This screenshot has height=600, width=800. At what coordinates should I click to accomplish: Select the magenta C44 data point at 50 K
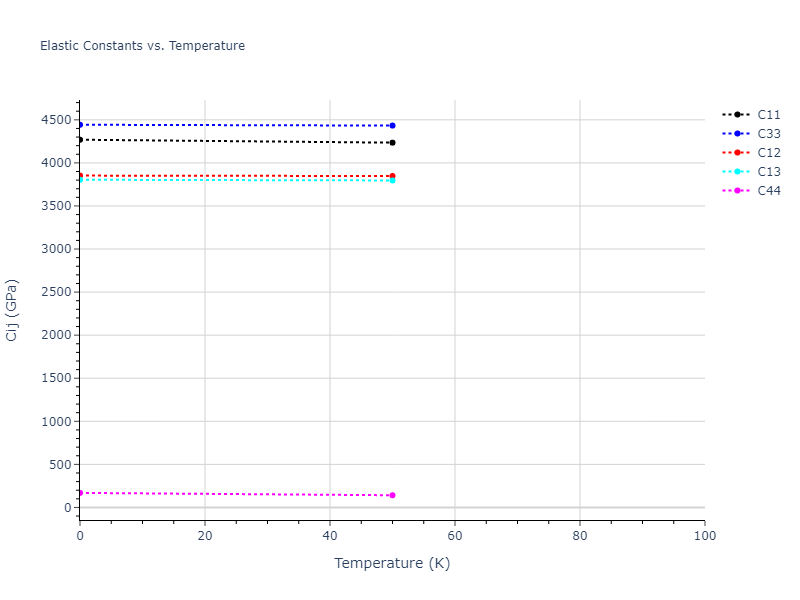(x=392, y=495)
